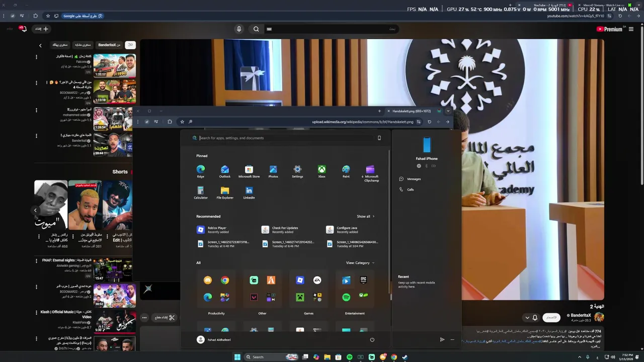Launch Microsoft Clipchamp pinned app
Screen dimensions: 644x362
pyautogui.click(x=370, y=173)
